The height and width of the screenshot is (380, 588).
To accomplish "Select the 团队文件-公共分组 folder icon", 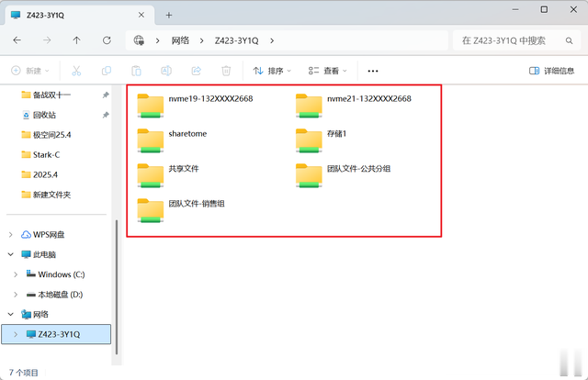I will 309,175.
